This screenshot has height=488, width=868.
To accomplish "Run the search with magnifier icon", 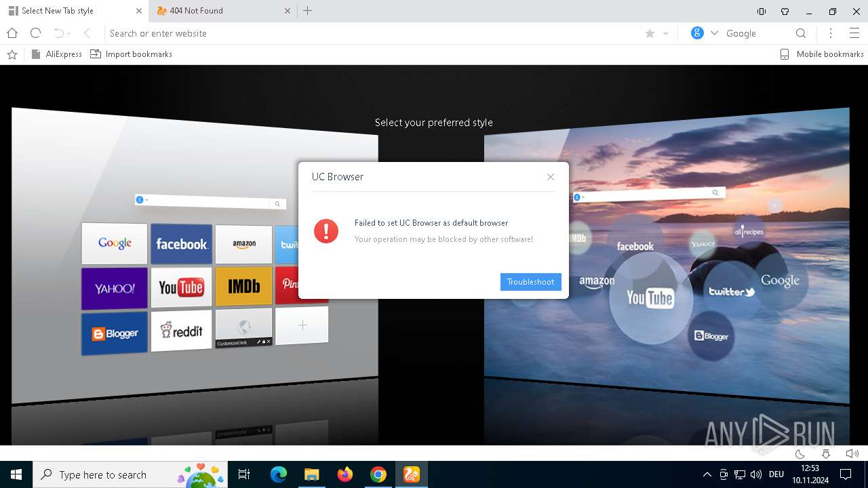I will pos(801,33).
